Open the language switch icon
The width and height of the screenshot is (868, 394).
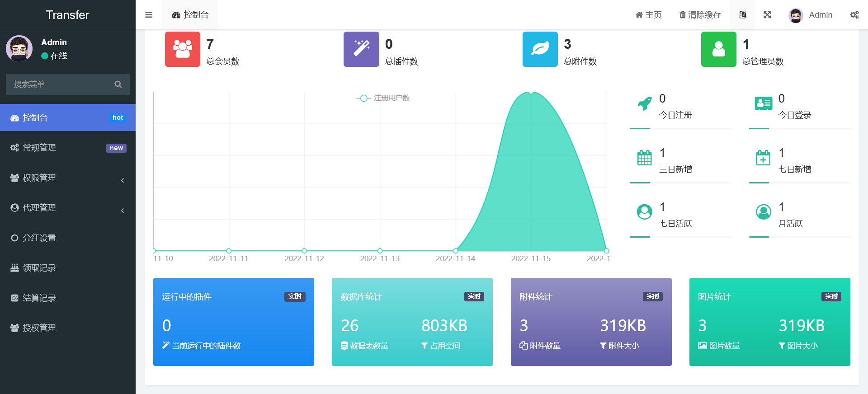coord(742,15)
